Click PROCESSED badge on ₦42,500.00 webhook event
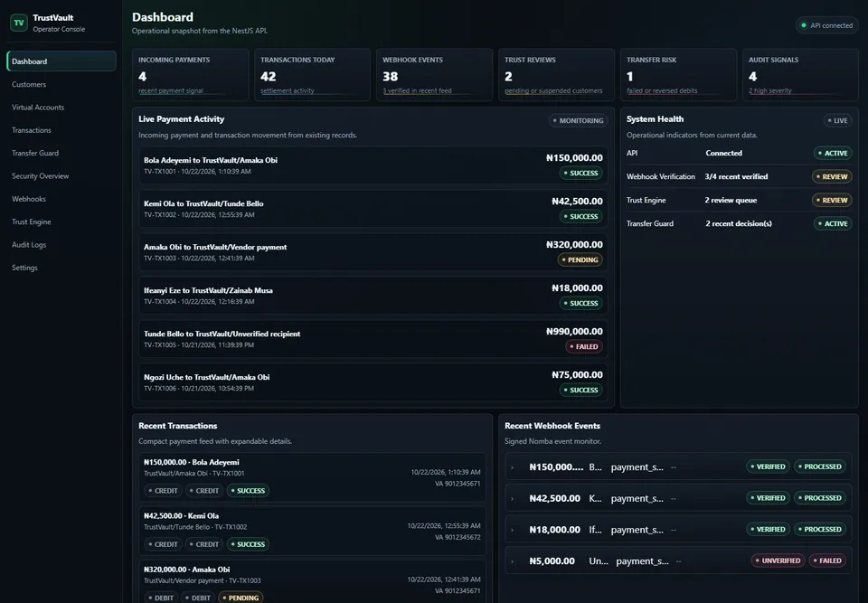The height and width of the screenshot is (603, 868). [820, 498]
